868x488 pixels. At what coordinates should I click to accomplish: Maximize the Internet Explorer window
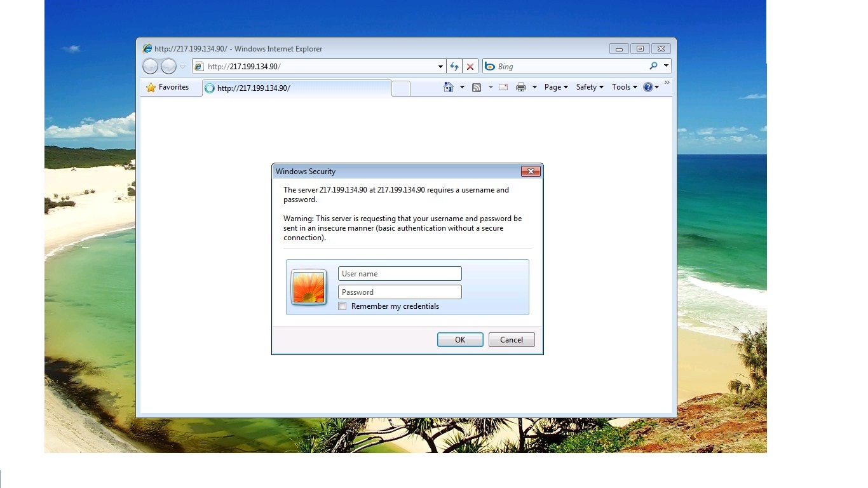[x=640, y=49]
